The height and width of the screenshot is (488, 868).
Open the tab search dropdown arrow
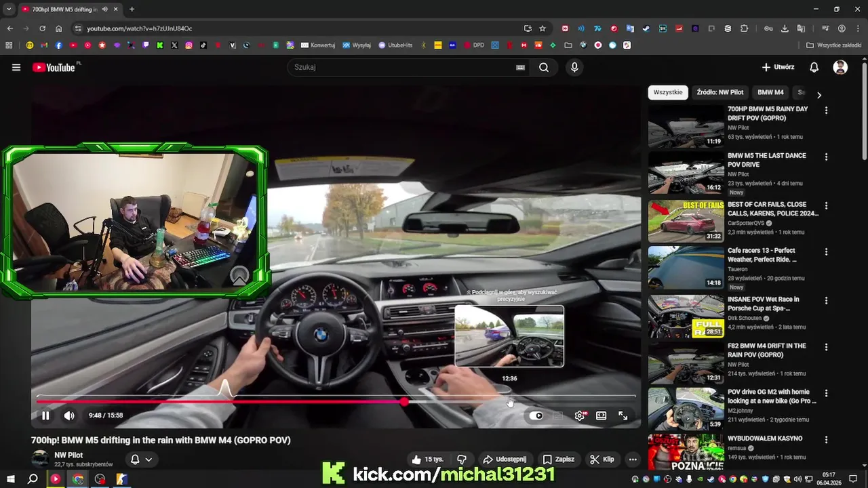tap(9, 9)
